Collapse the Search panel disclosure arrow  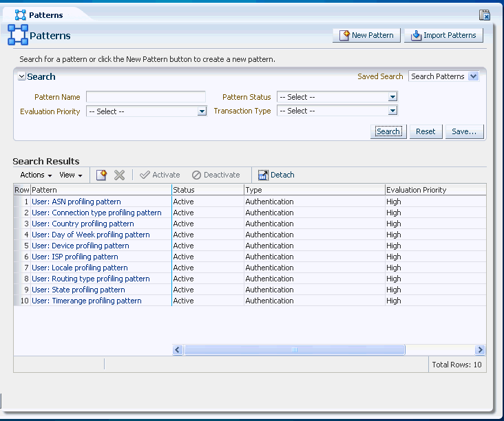(22, 77)
